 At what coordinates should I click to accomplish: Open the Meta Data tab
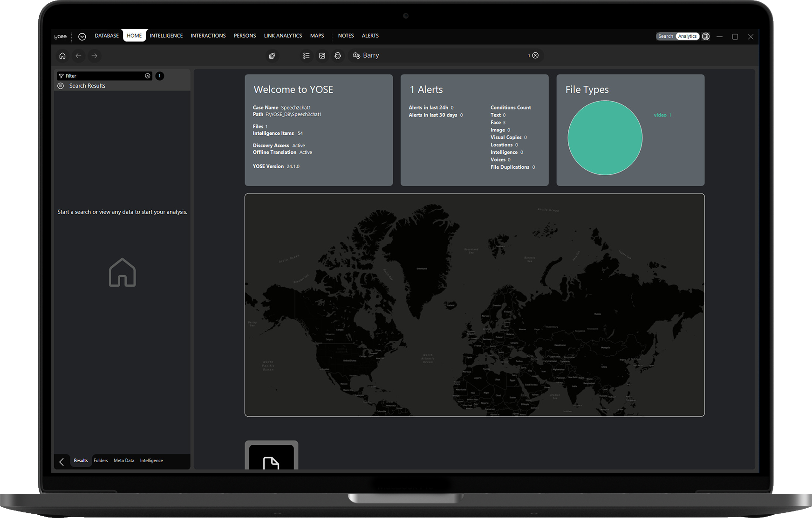click(124, 461)
